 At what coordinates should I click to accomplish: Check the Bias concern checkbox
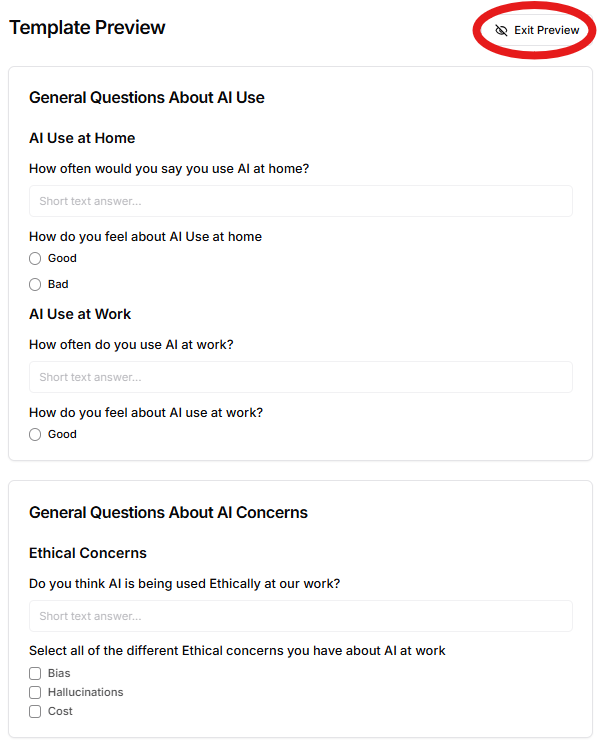click(35, 674)
